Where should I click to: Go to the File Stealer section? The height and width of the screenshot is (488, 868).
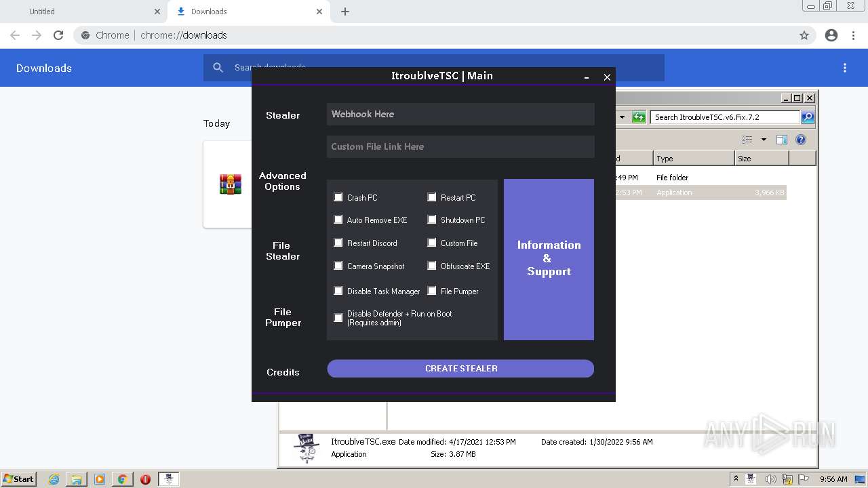[283, 251]
